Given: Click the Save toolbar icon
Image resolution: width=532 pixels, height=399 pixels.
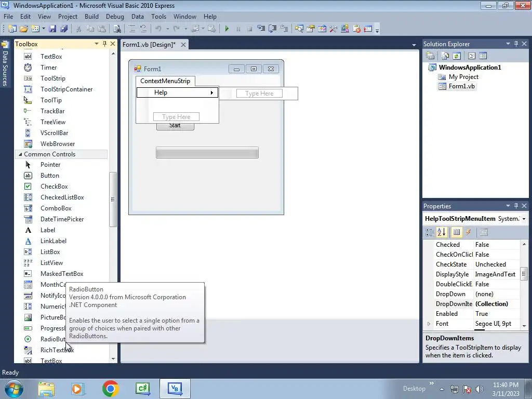Looking at the screenshot, I should tap(52, 29).
